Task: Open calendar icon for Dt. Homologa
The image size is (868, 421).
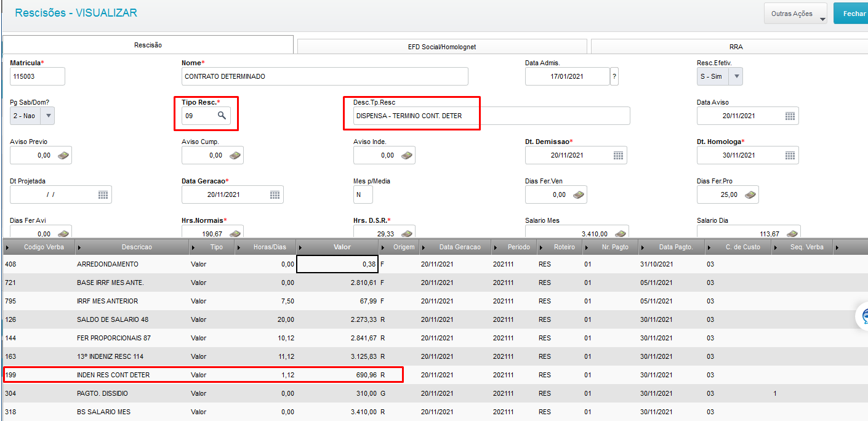Action: [790, 155]
